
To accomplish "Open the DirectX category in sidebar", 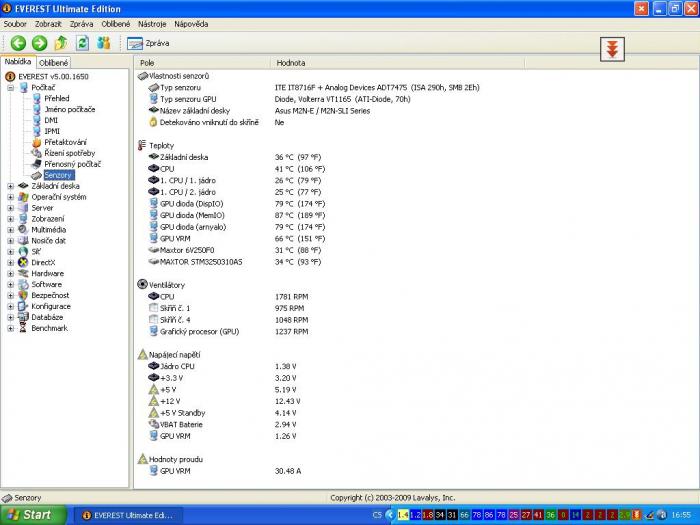I will coord(44,262).
